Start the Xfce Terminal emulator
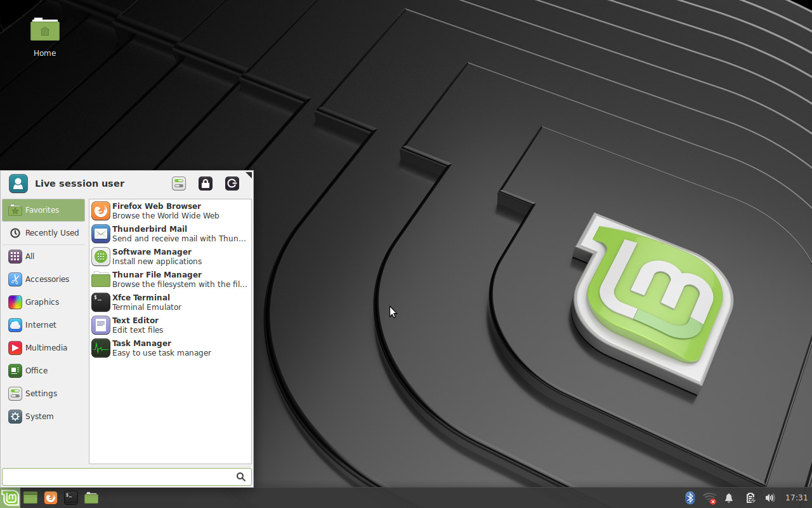The height and width of the screenshot is (508, 812). [141, 302]
